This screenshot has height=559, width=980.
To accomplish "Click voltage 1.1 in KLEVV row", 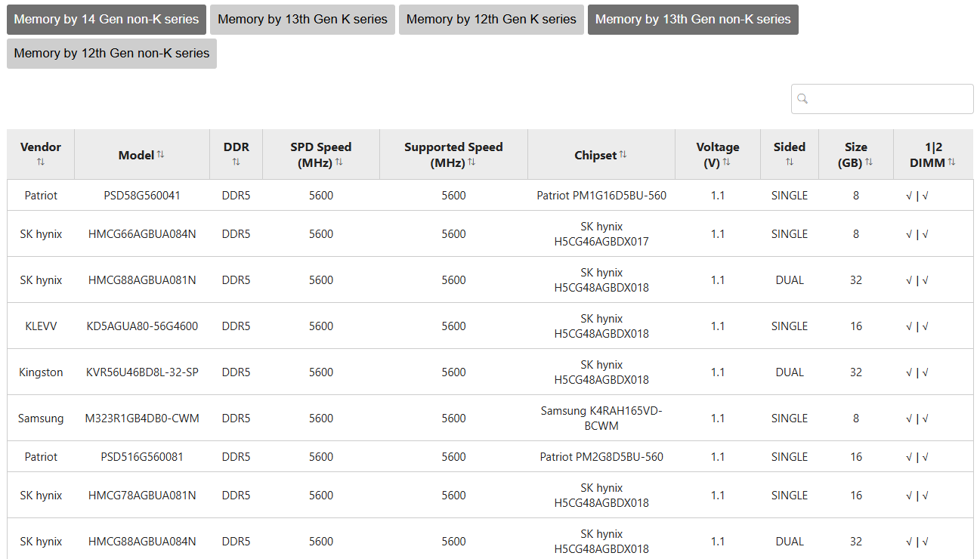I will [718, 326].
